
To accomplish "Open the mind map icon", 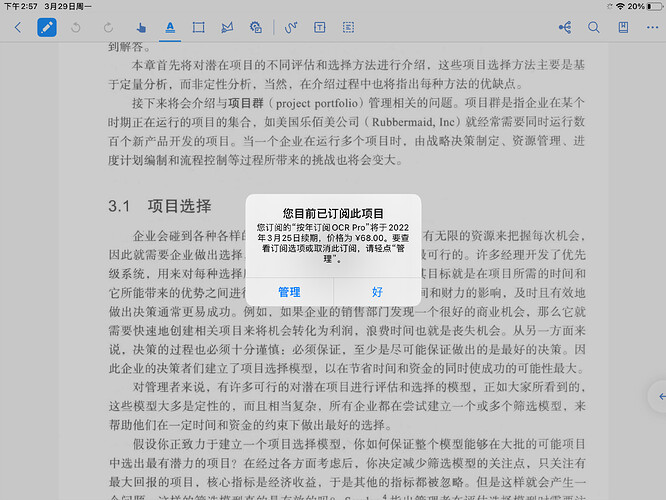I will tap(565, 28).
